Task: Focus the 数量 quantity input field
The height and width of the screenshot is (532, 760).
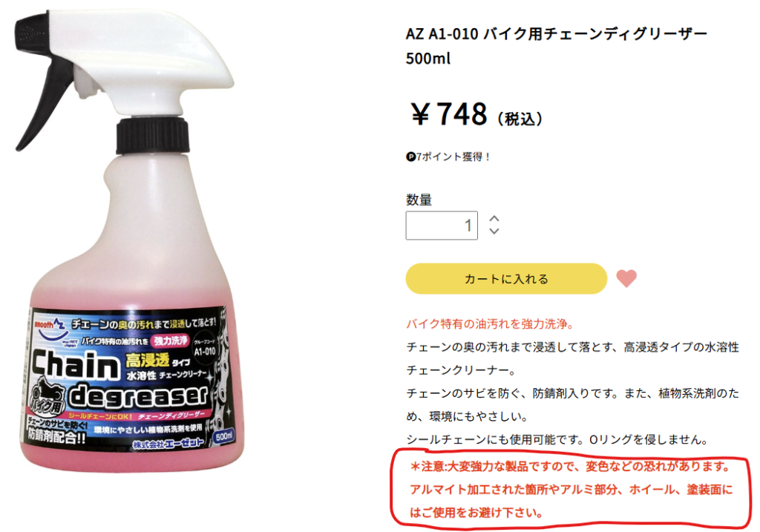Action: [442, 226]
